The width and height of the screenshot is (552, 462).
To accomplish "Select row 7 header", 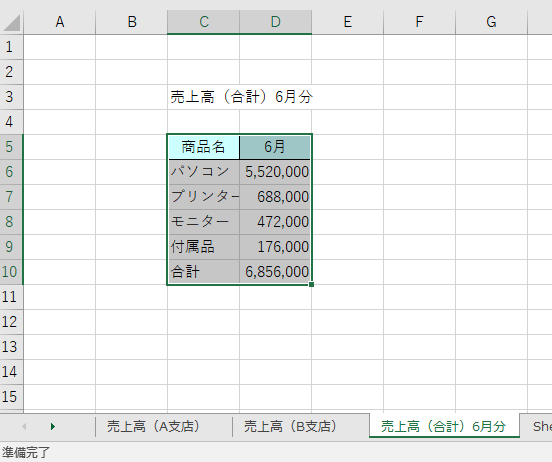I will 12,197.
